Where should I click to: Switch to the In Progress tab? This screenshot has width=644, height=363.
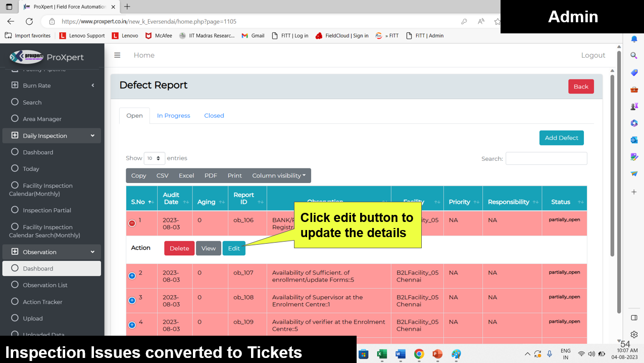click(173, 116)
